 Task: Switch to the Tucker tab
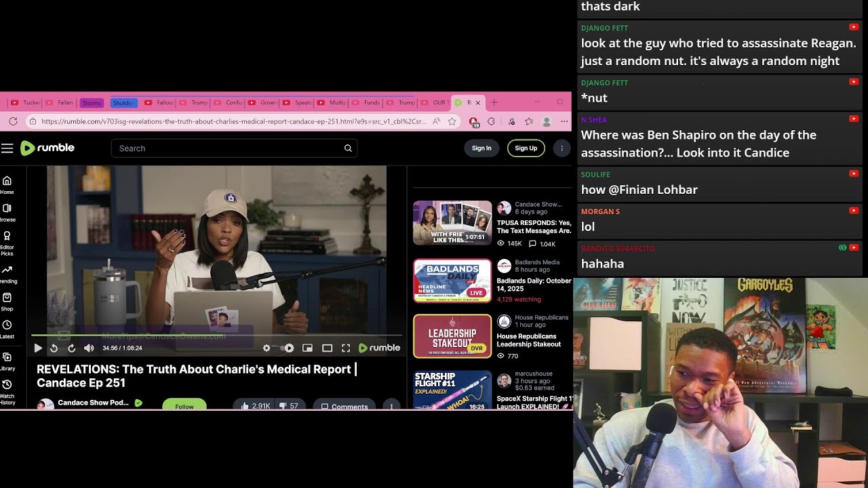[x=24, y=102]
